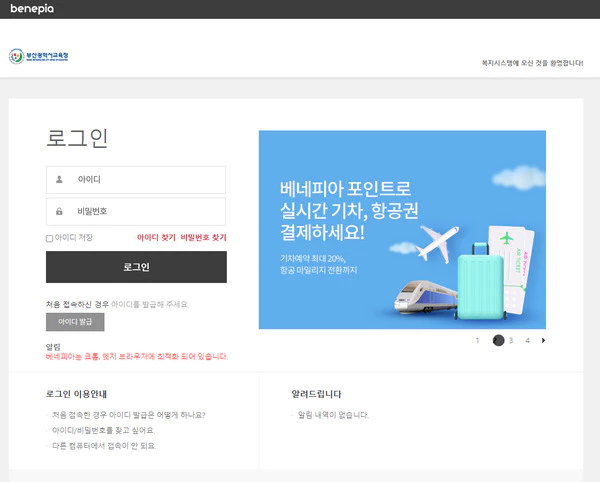Click the next banner arrow
Screen dimensions: 600x482
[x=543, y=340]
